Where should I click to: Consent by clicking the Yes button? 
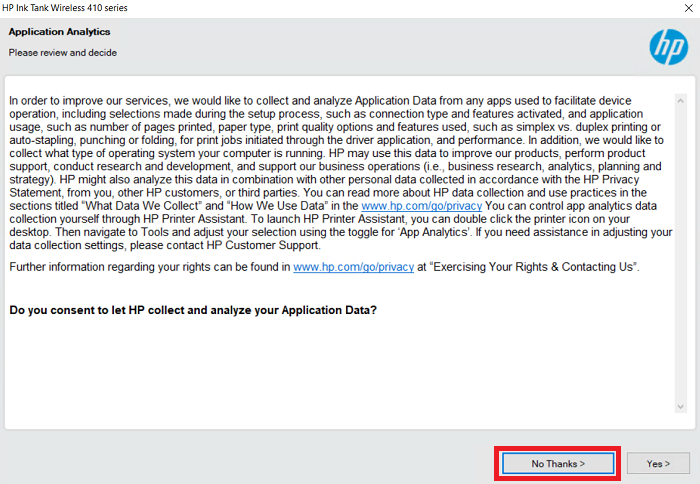pyautogui.click(x=658, y=463)
